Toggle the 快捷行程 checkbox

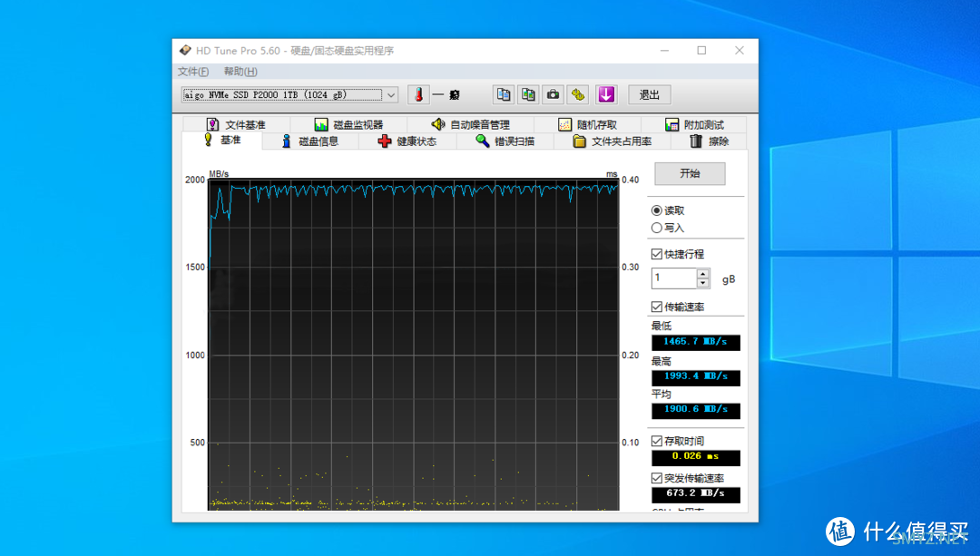coord(656,254)
